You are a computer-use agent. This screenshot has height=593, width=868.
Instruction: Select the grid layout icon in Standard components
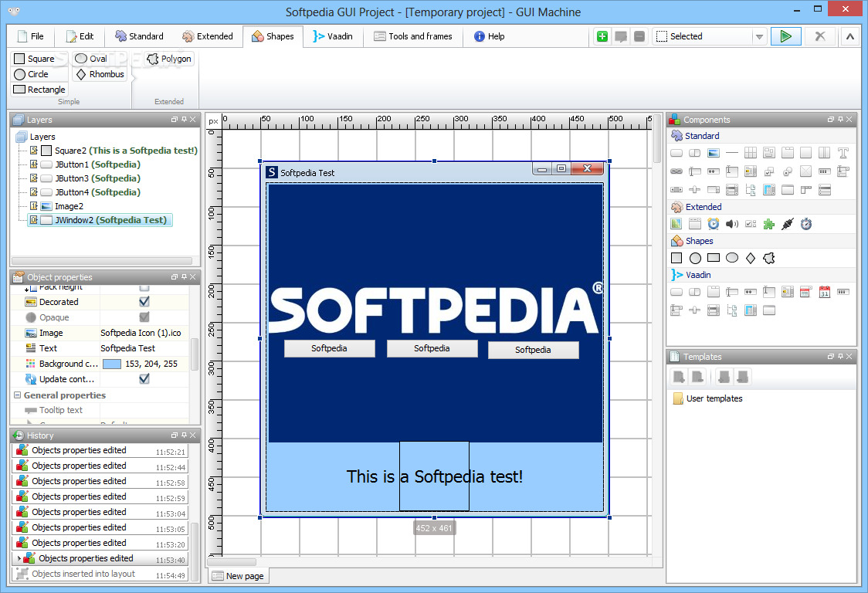pos(751,153)
